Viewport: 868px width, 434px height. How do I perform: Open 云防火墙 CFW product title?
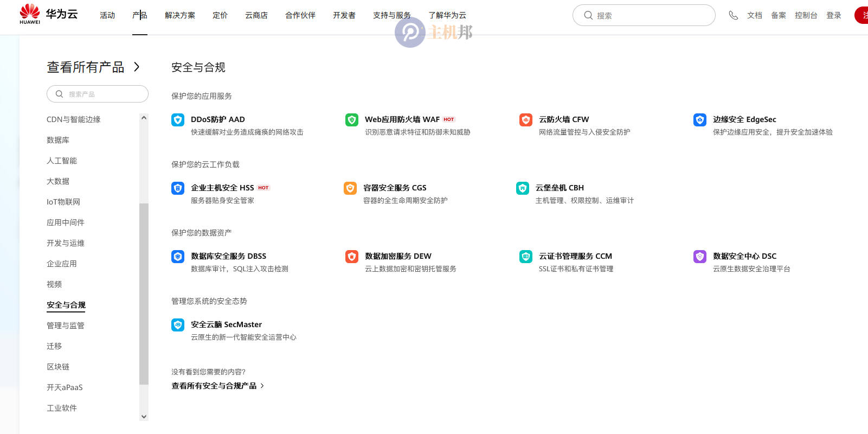564,119
